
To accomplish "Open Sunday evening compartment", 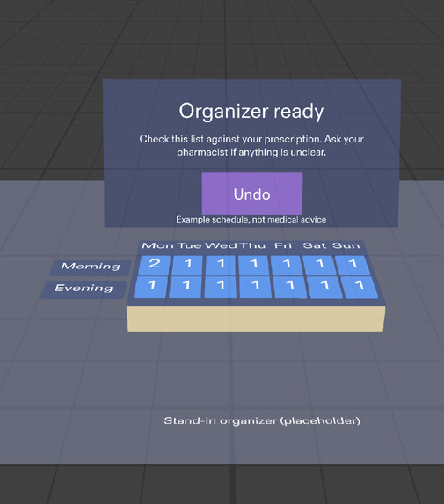I will pos(360,287).
